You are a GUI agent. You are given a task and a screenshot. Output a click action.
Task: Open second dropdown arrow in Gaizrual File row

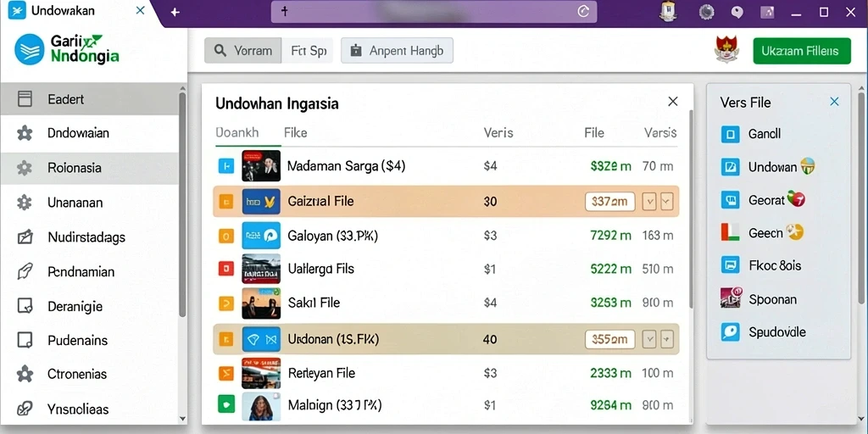point(666,202)
